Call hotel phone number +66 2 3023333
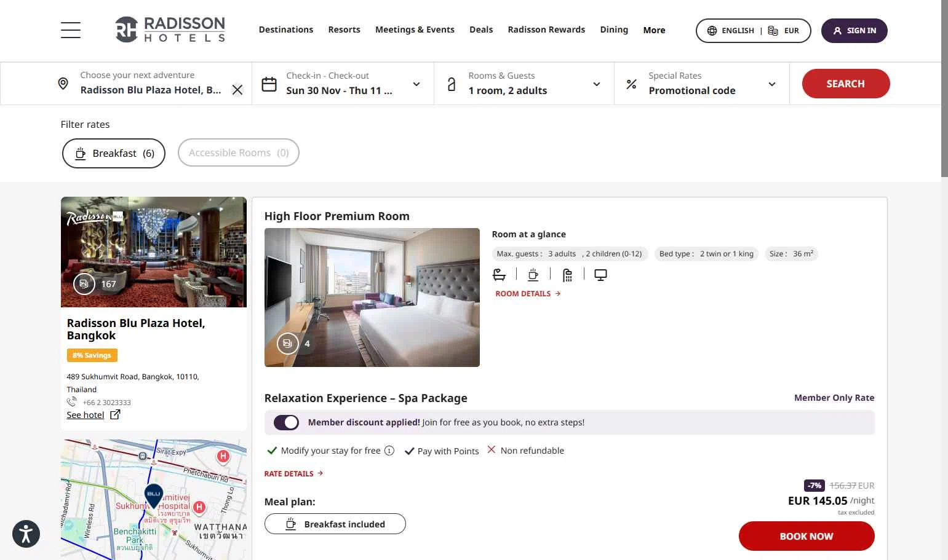This screenshot has width=948, height=560. tap(106, 403)
